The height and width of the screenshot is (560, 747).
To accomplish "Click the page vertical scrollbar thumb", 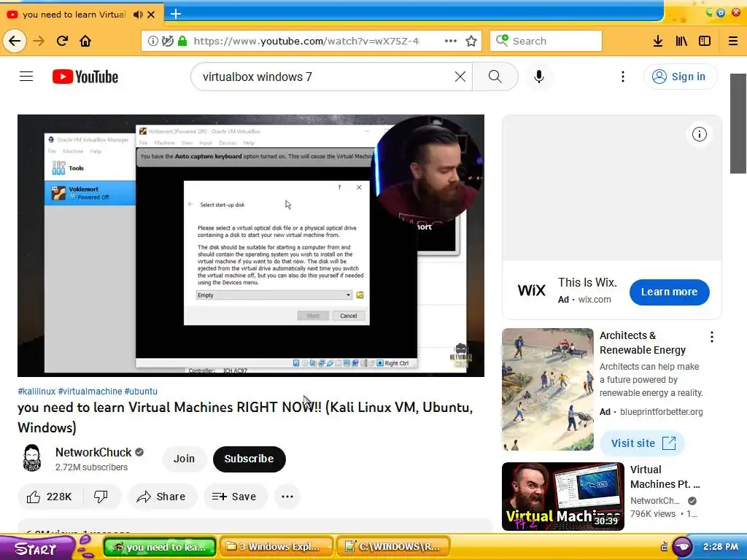I will [738, 124].
